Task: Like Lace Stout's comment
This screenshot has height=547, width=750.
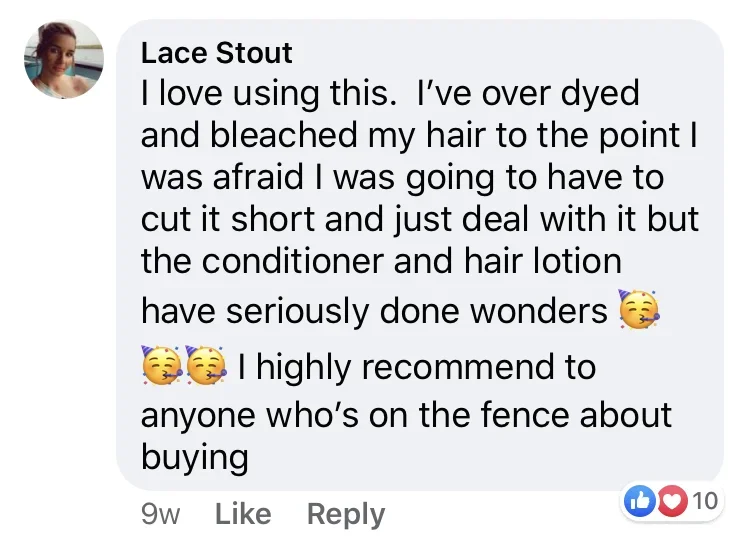Action: (243, 514)
